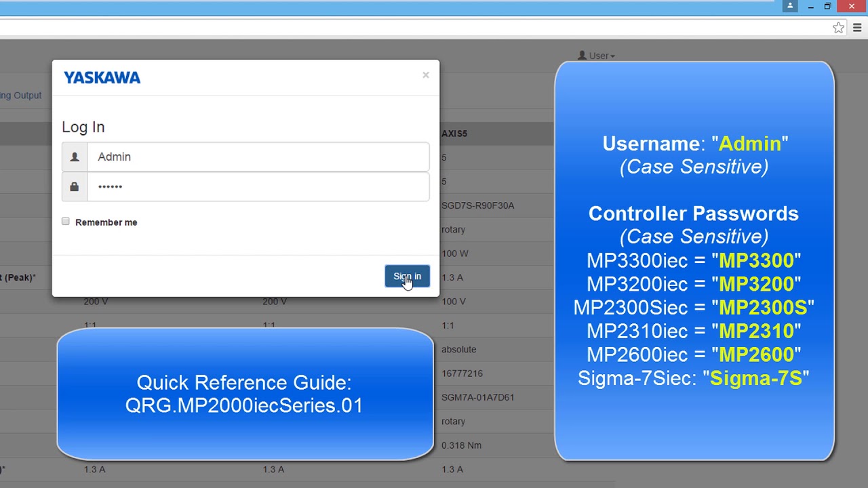The width and height of the screenshot is (868, 488).
Task: Click the 16777216 value cell
Action: pyautogui.click(x=462, y=373)
